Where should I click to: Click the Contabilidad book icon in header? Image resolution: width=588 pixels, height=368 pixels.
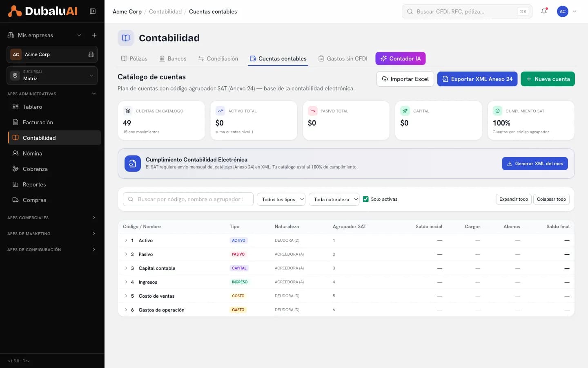point(126,38)
